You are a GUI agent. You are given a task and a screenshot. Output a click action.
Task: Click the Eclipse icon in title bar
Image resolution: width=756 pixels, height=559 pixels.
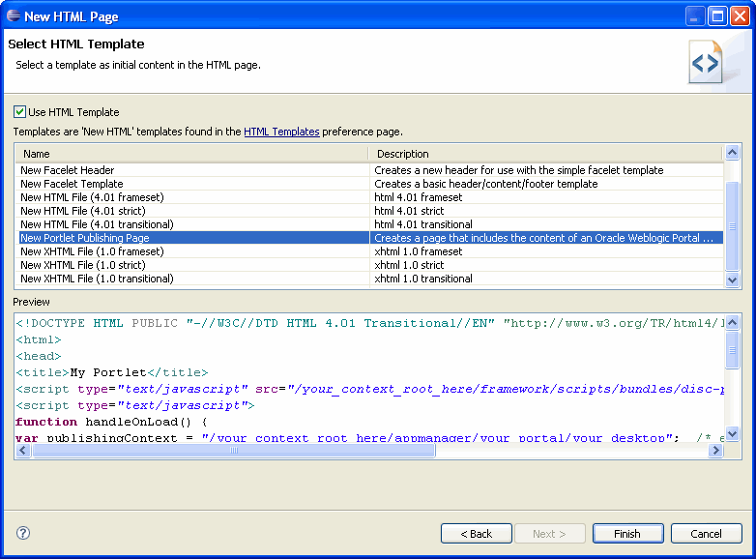click(x=14, y=15)
